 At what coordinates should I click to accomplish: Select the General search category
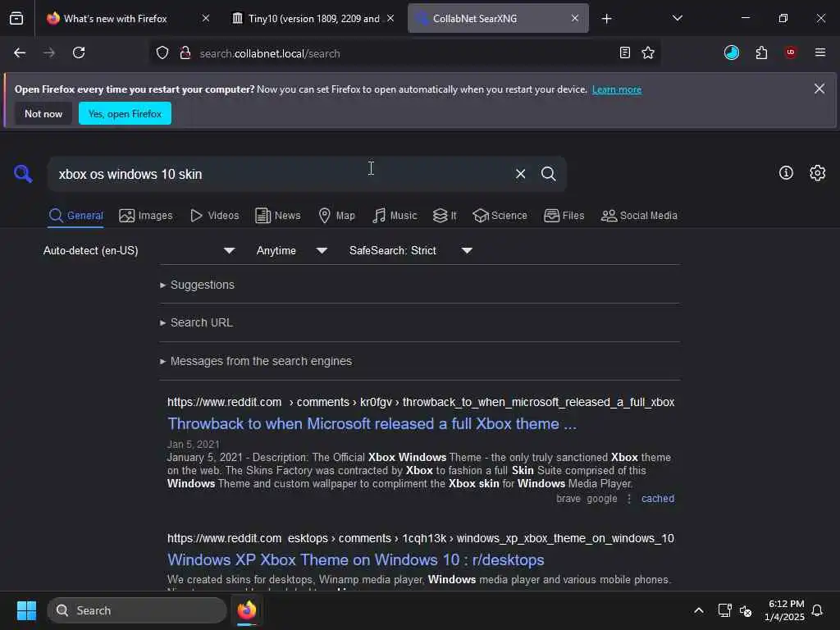point(75,216)
